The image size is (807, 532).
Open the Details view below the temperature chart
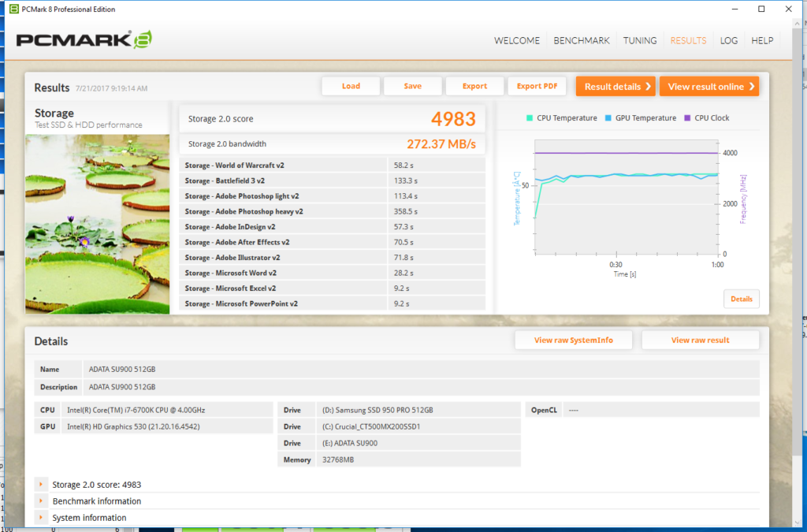pyautogui.click(x=741, y=299)
